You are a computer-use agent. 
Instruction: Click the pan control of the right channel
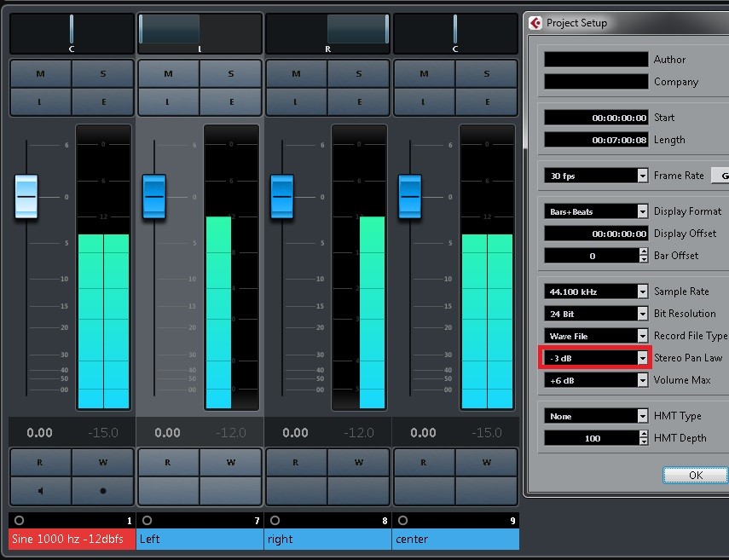(327, 33)
